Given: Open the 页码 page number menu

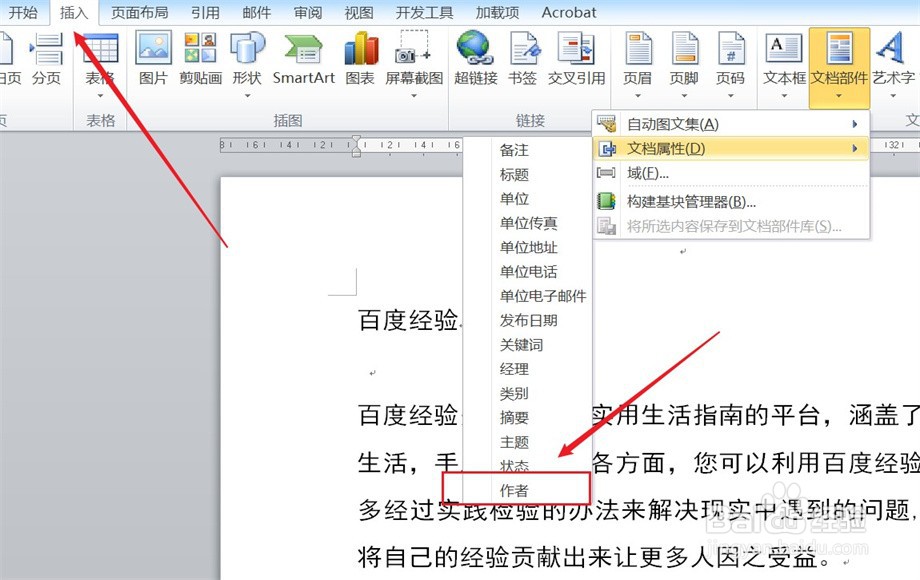Looking at the screenshot, I should pyautogui.click(x=730, y=63).
